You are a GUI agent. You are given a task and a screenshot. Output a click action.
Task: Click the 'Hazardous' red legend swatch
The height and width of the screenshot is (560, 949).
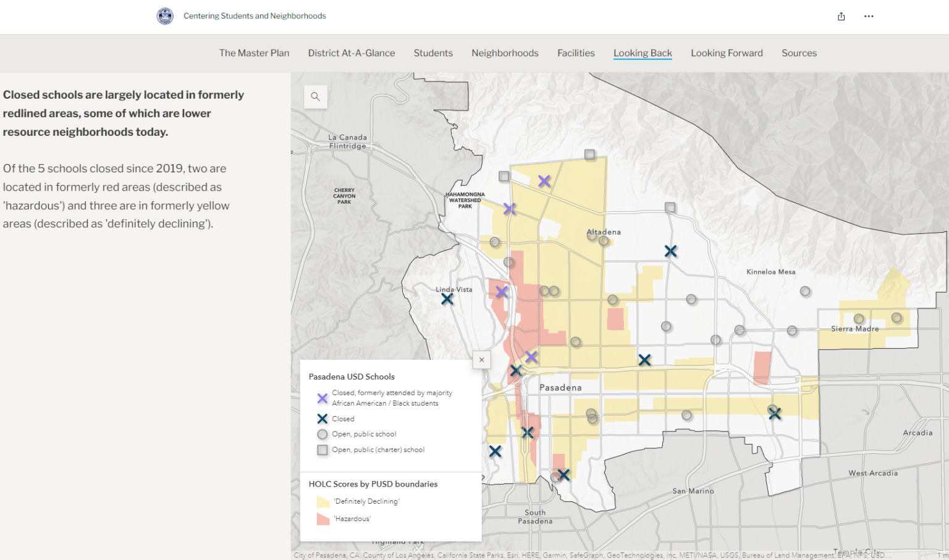323,519
